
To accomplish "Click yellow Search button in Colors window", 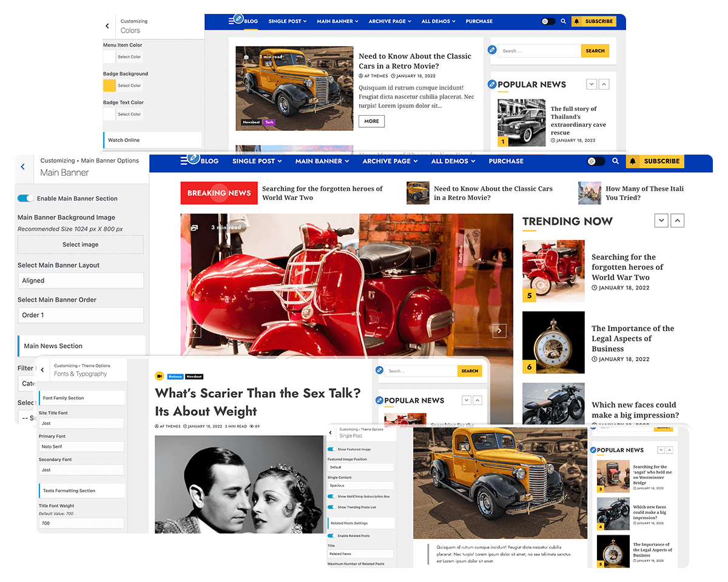I will point(595,51).
